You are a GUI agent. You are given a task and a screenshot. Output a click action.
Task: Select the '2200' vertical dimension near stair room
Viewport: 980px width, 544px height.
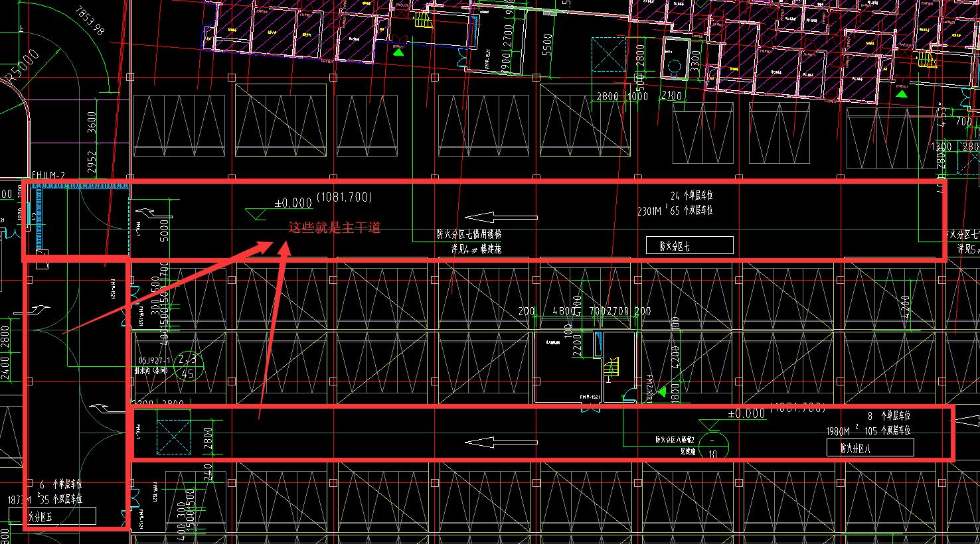(577, 344)
